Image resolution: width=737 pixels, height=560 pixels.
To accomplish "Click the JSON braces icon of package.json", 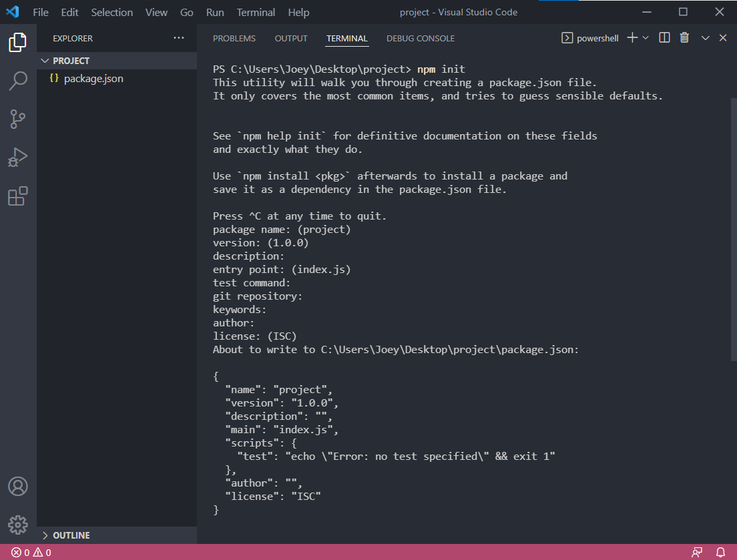I will [54, 78].
